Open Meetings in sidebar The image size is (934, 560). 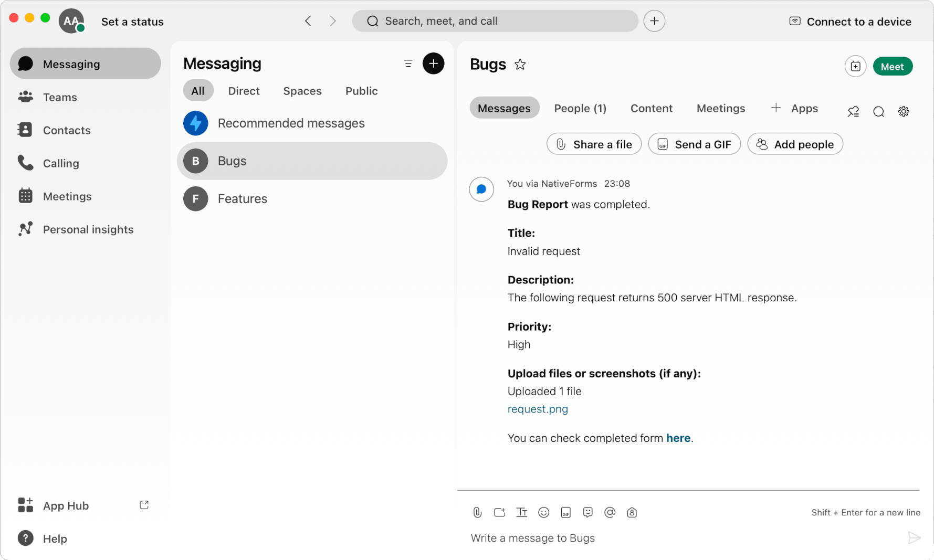coord(55,196)
